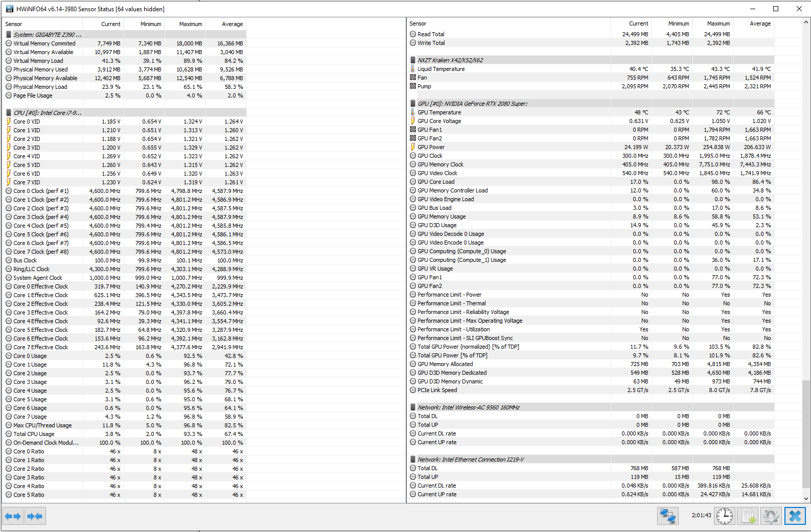Image resolution: width=811 pixels, height=532 pixels.
Task: Click the chip icon beside CPU [#0]: Intel Core i7-9
Action: click(9, 113)
